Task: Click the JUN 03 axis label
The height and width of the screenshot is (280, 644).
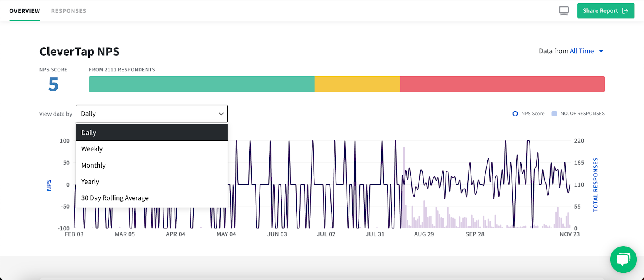Action: click(x=277, y=234)
